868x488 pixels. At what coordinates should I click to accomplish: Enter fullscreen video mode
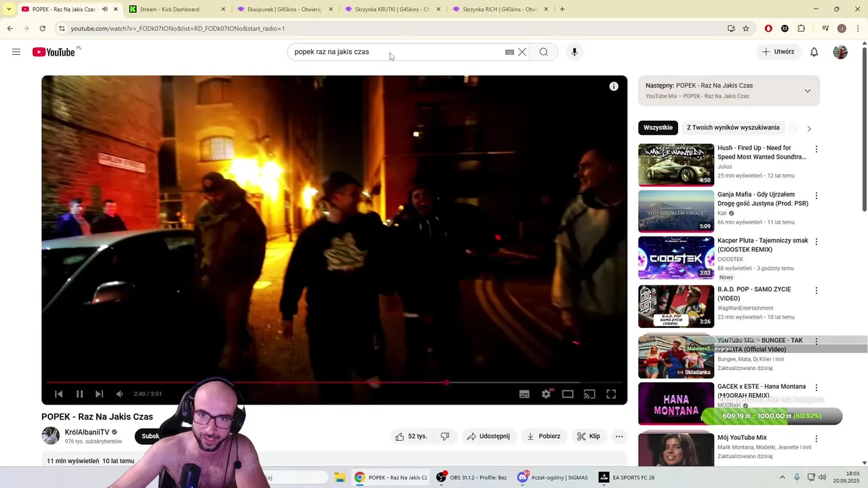coord(611,394)
